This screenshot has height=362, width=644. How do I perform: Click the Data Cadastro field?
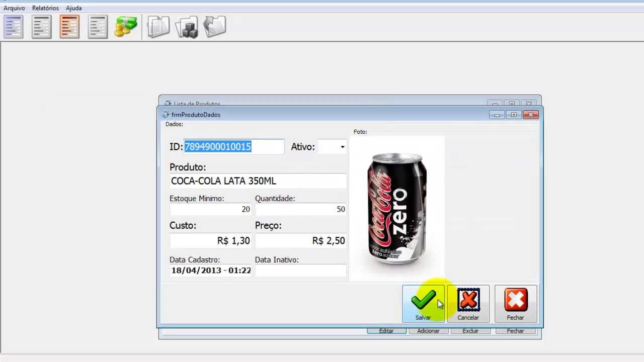pos(211,270)
